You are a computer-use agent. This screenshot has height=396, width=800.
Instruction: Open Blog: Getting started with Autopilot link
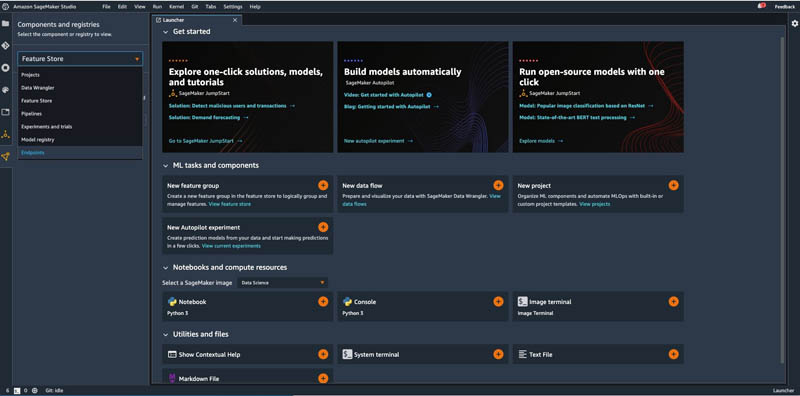[x=391, y=107]
